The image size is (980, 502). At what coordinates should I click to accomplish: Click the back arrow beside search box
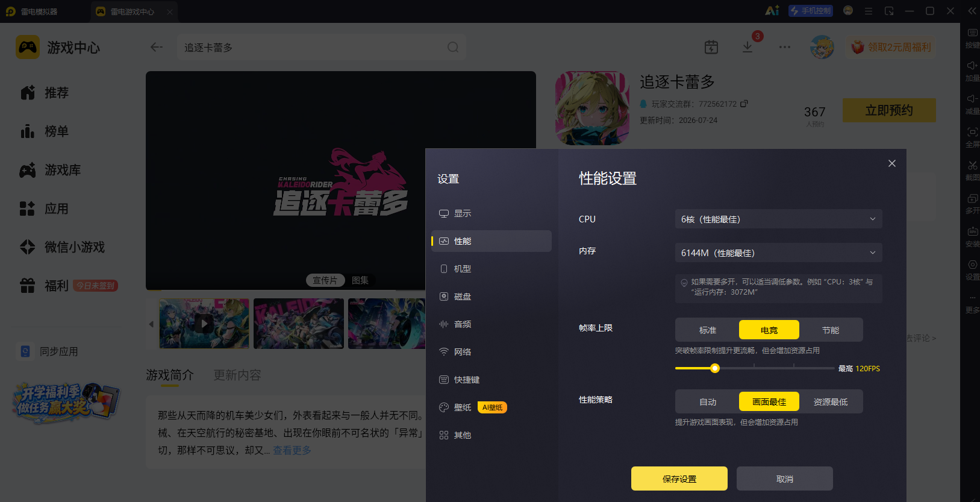[157, 47]
